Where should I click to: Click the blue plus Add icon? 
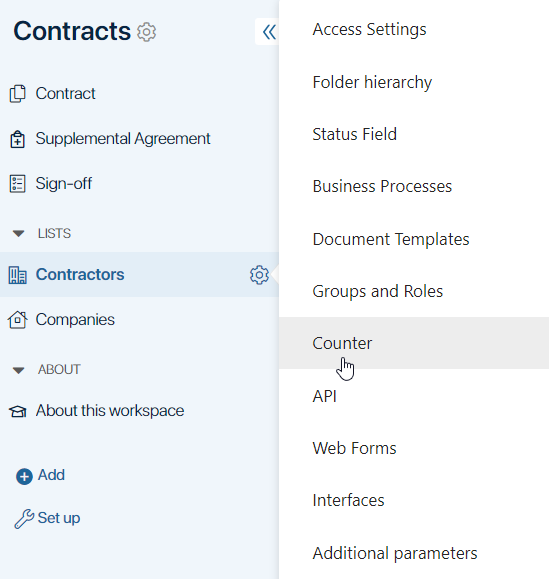tap(24, 476)
